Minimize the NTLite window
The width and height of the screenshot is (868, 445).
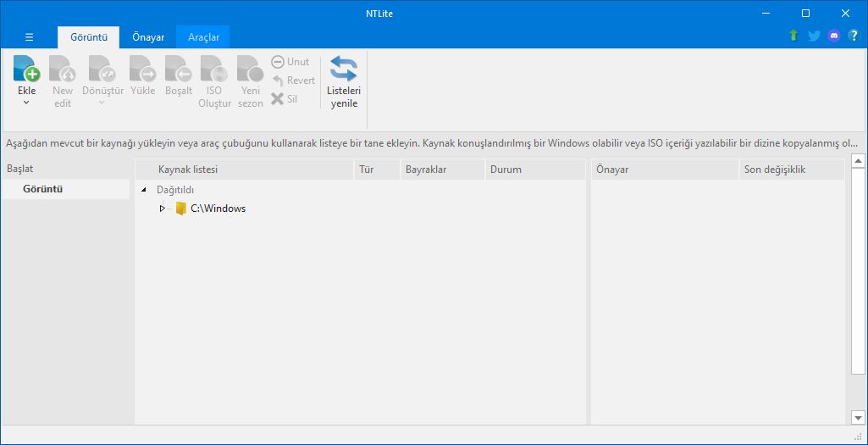click(x=766, y=14)
